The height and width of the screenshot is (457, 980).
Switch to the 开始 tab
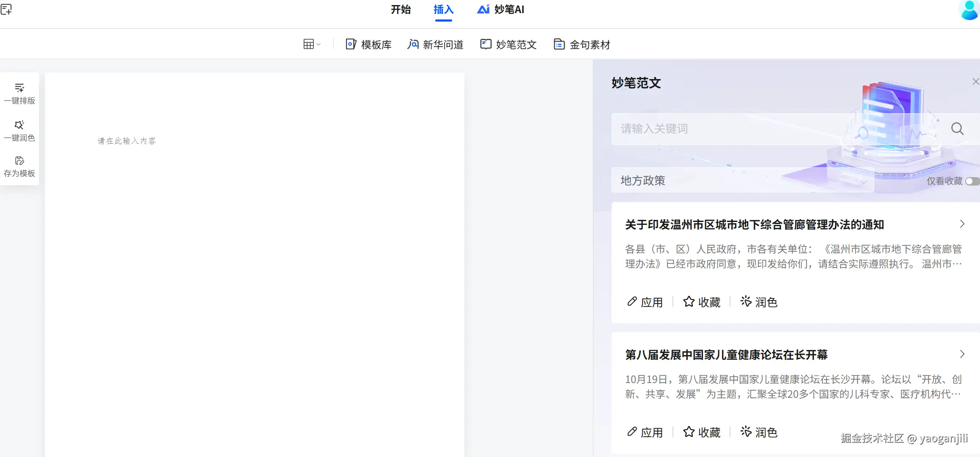click(401, 10)
